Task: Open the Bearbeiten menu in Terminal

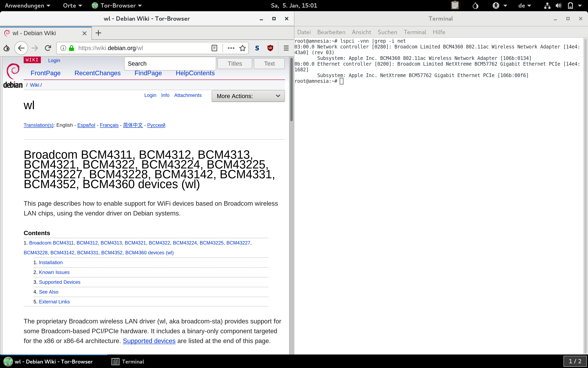Action: 331,32
